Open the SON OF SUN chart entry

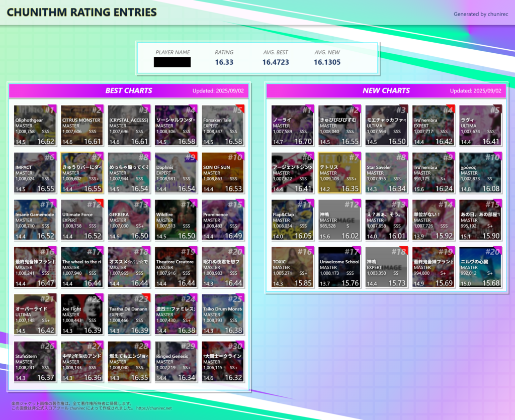point(223,172)
